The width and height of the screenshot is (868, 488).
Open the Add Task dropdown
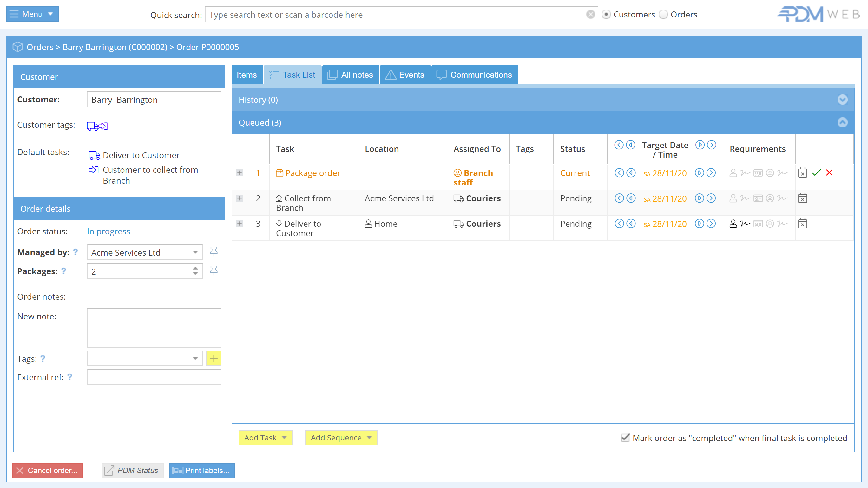coord(265,438)
